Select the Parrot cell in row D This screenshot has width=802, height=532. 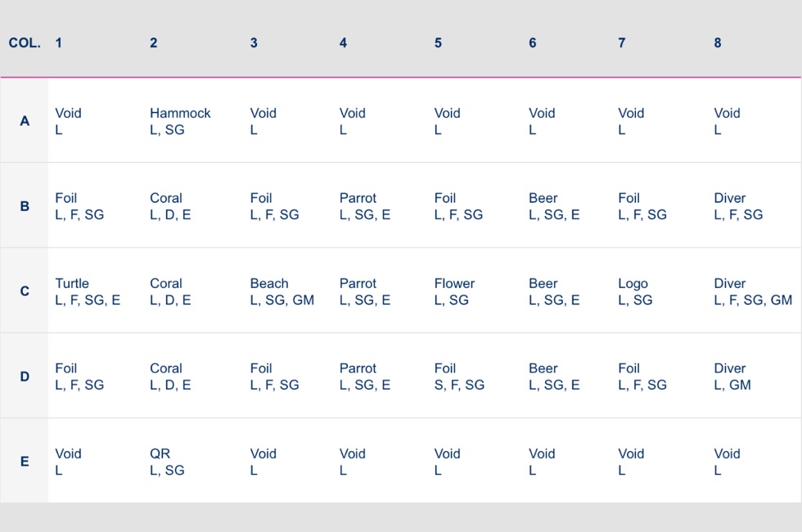[365, 376]
